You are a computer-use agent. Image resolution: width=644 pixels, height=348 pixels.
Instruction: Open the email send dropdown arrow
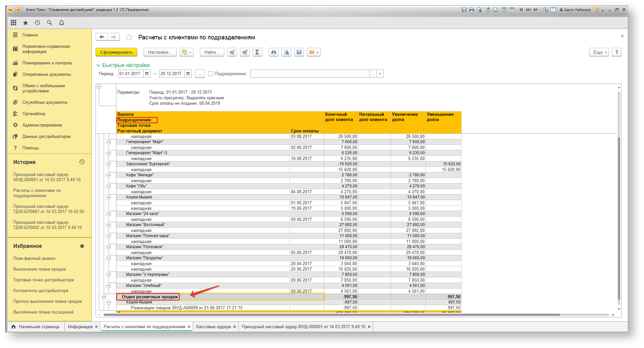(x=317, y=52)
